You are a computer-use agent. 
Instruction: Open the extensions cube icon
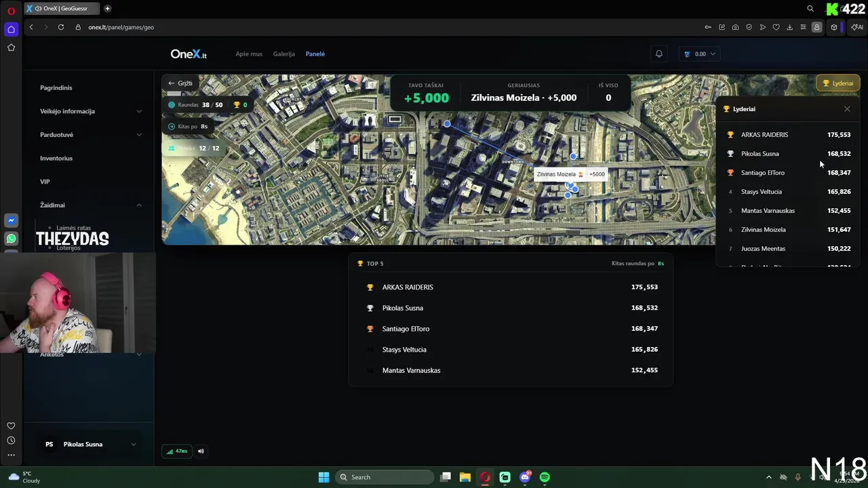[834, 27]
